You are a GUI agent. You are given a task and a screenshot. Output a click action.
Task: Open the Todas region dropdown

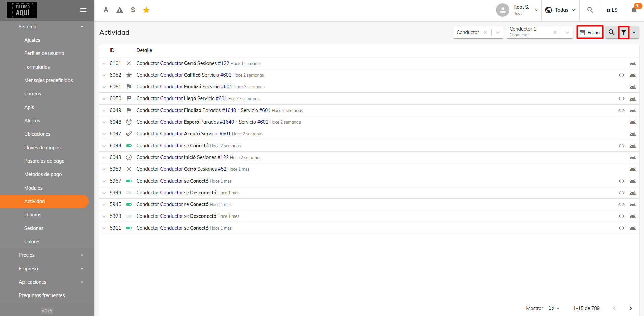tap(560, 10)
